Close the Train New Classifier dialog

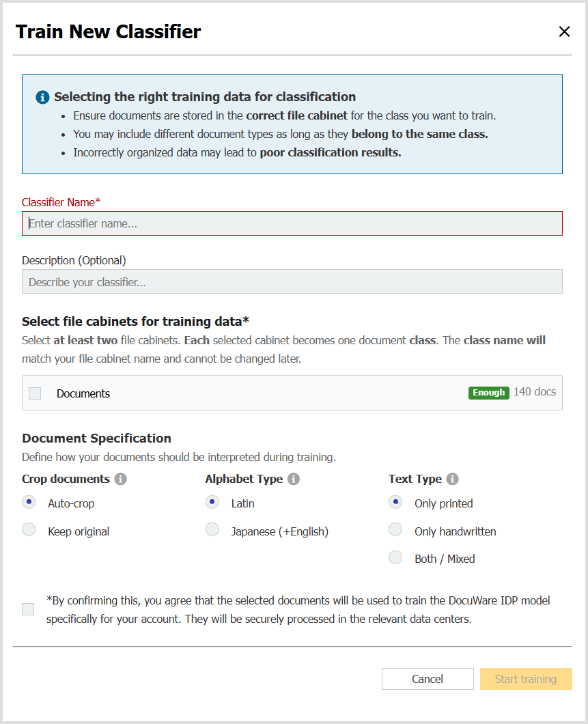(x=564, y=31)
